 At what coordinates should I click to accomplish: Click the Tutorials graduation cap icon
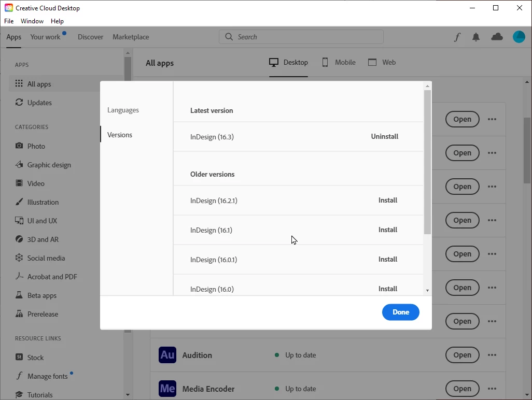(19, 394)
